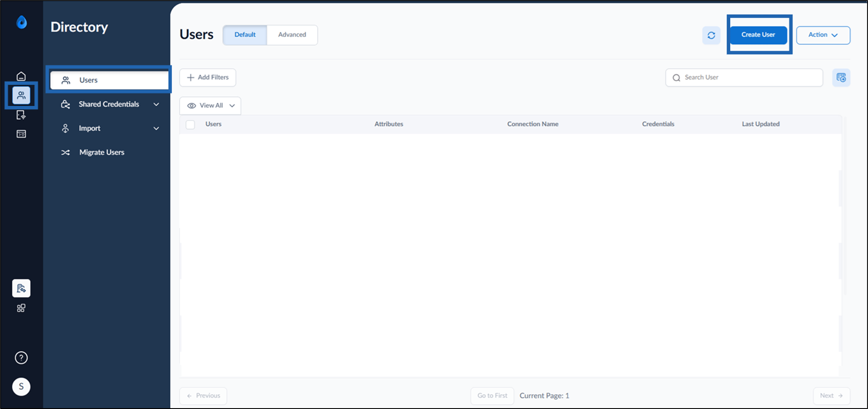This screenshot has width=868, height=409.
Task: Click the Go to First button
Action: (x=492, y=396)
